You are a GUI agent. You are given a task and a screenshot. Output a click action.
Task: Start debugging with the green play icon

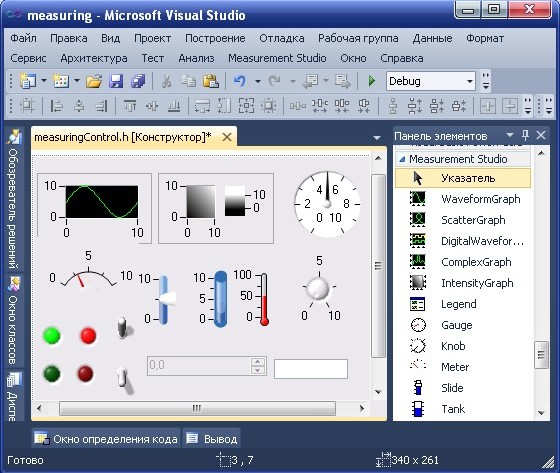click(x=372, y=81)
